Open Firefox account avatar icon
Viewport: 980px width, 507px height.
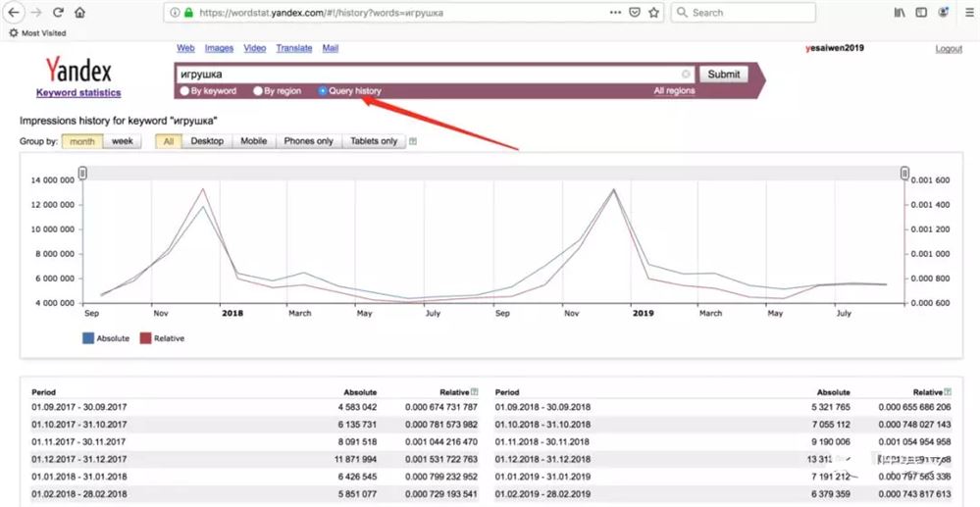[943, 12]
